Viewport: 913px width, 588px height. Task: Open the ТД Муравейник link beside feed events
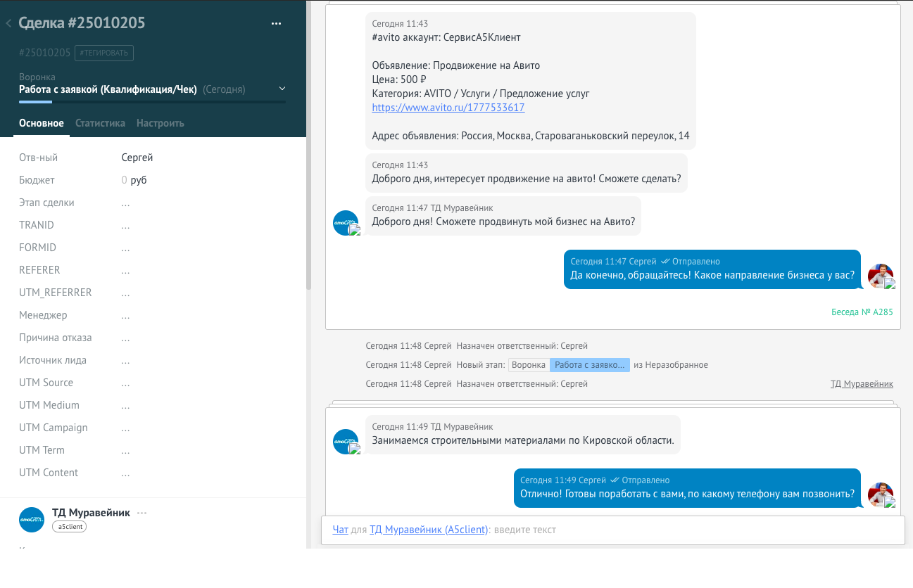coord(862,384)
